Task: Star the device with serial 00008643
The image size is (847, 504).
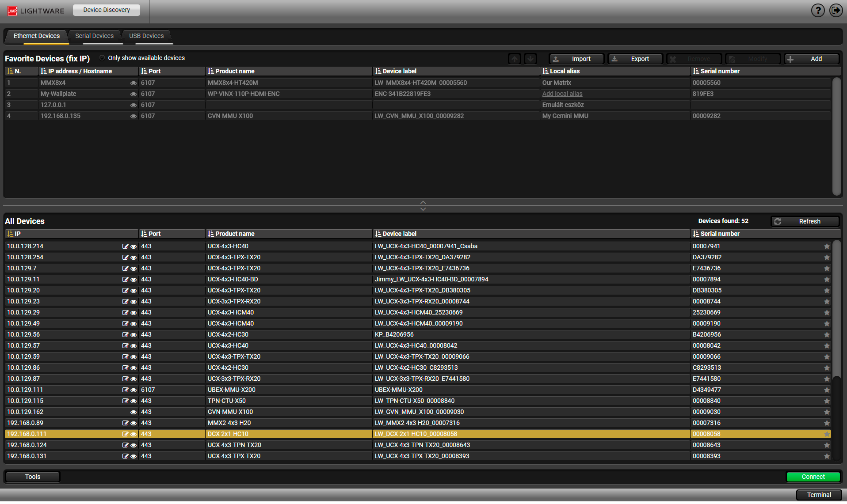Action: point(827,445)
